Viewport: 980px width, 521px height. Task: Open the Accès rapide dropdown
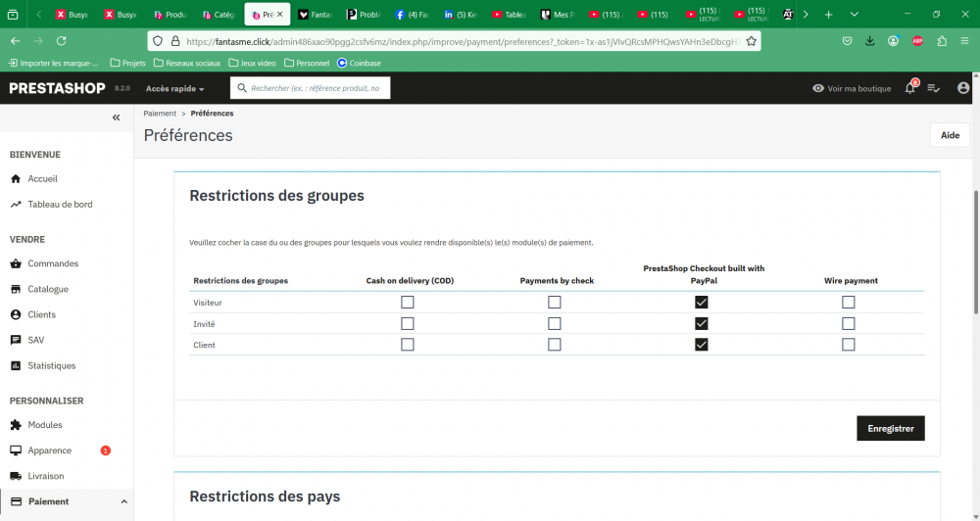coord(174,88)
